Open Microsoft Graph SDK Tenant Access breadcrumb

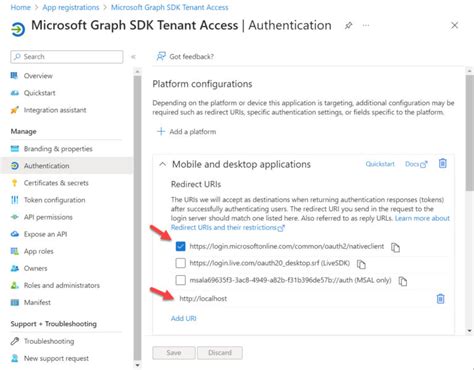coord(170,7)
